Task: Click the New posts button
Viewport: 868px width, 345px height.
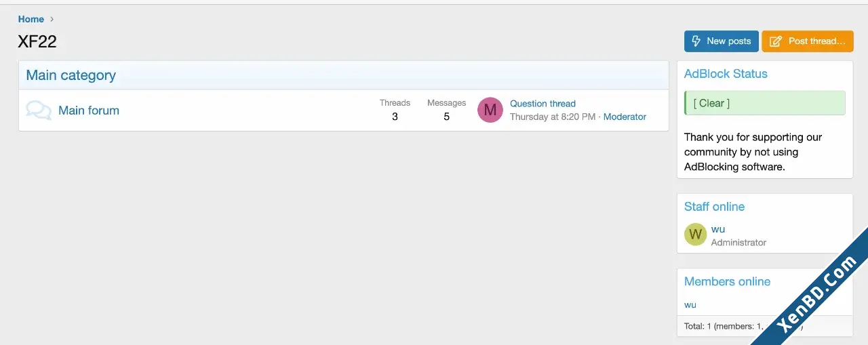Action: pyautogui.click(x=722, y=41)
